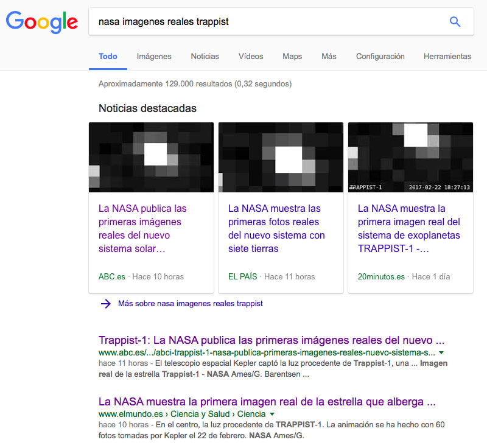Click the ABC.es source label
The height and width of the screenshot is (448, 487).
pyautogui.click(x=112, y=276)
